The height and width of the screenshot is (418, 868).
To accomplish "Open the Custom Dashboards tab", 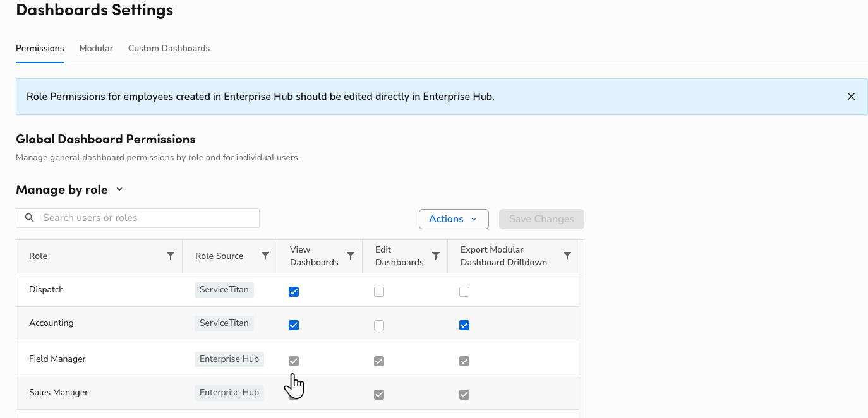I will coord(169,48).
